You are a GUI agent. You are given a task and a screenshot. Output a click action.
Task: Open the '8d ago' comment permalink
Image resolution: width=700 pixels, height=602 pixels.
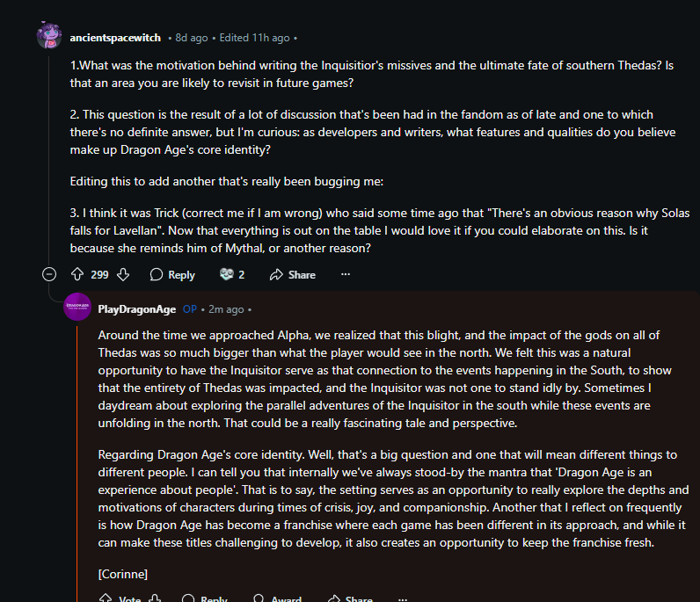tap(192, 38)
